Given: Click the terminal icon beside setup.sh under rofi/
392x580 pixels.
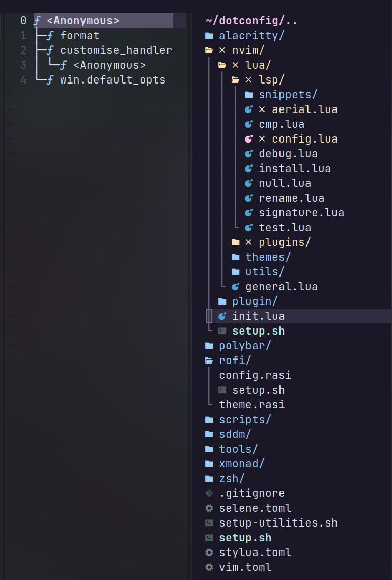Looking at the screenshot, I should click(222, 390).
